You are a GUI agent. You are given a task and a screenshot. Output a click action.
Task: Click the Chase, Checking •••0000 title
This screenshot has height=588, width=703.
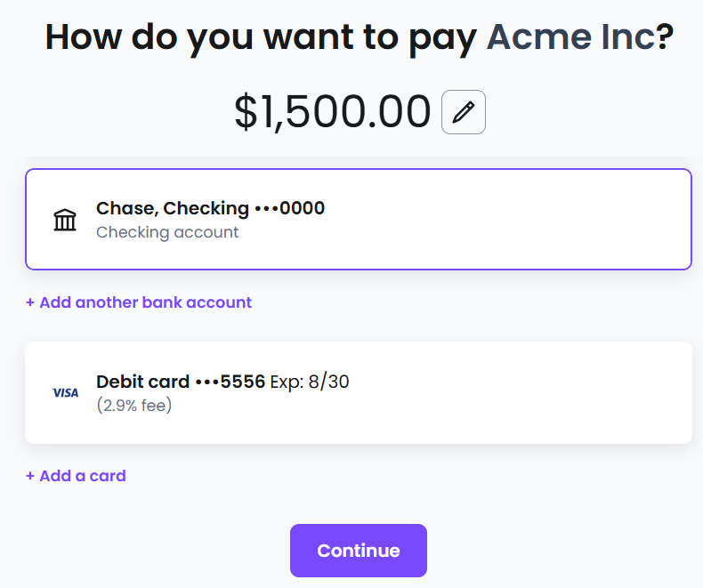(210, 208)
